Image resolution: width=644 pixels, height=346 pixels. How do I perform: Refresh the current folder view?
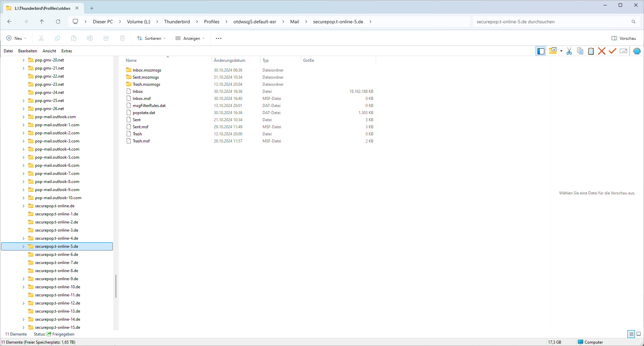(58, 22)
